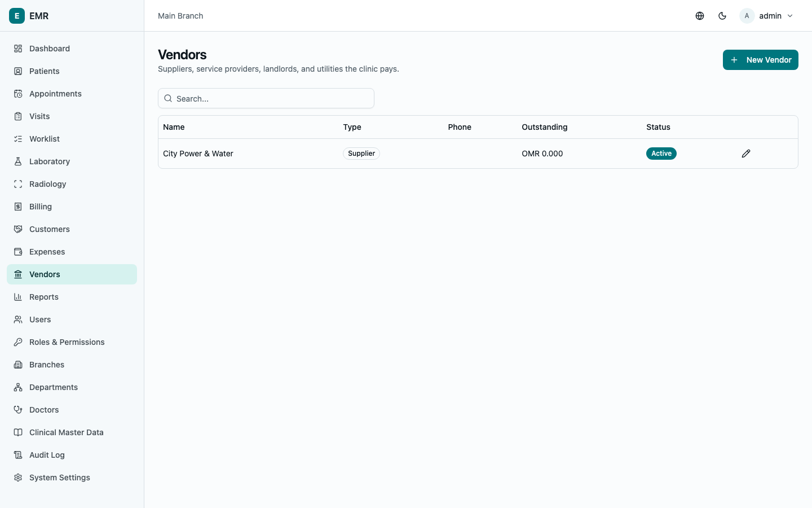The width and height of the screenshot is (812, 508).
Task: Open the language globe selector
Action: click(x=700, y=16)
